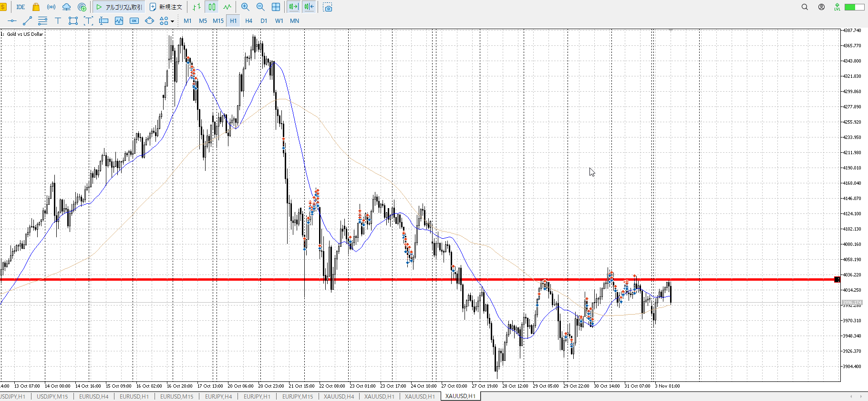The image size is (868, 401).
Task: Switch chart to candlestick display
Action: (212, 7)
